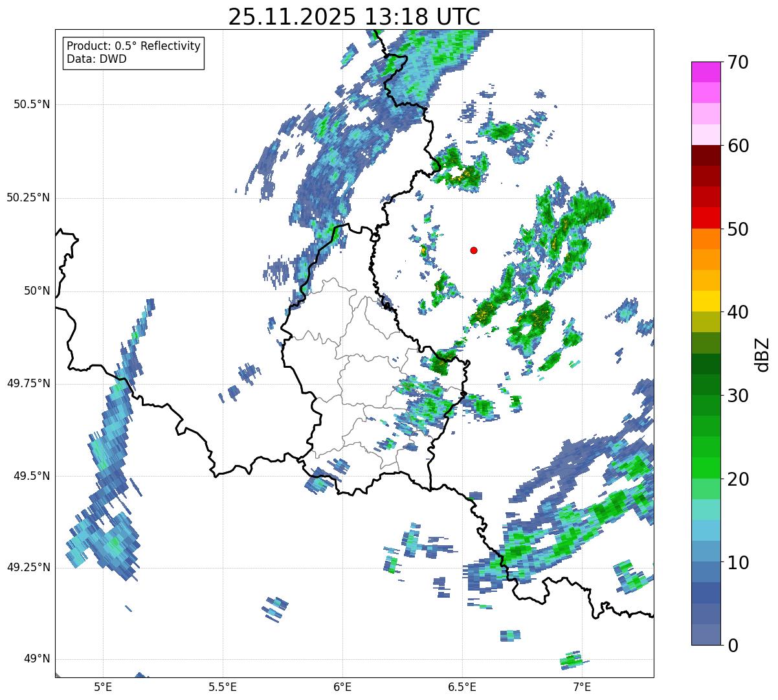Click the 70 tick label on colorbar
The width and height of the screenshot is (778, 700).
pyautogui.click(x=737, y=62)
